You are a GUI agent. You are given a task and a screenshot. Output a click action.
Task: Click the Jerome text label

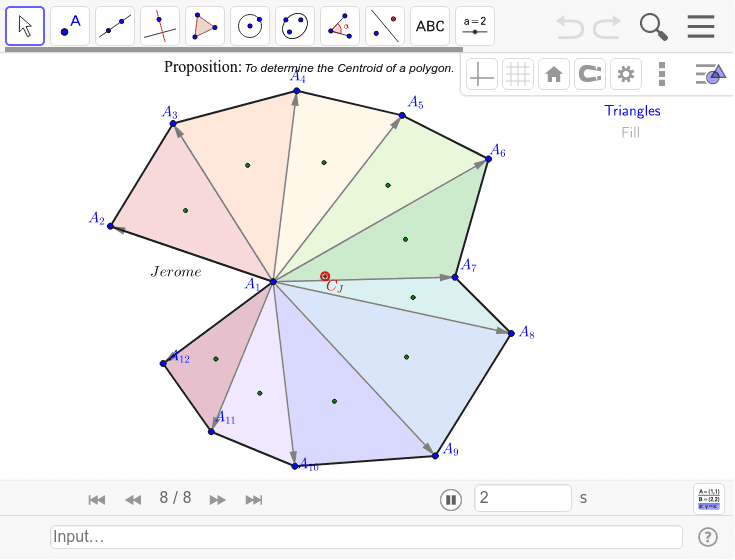click(x=176, y=272)
